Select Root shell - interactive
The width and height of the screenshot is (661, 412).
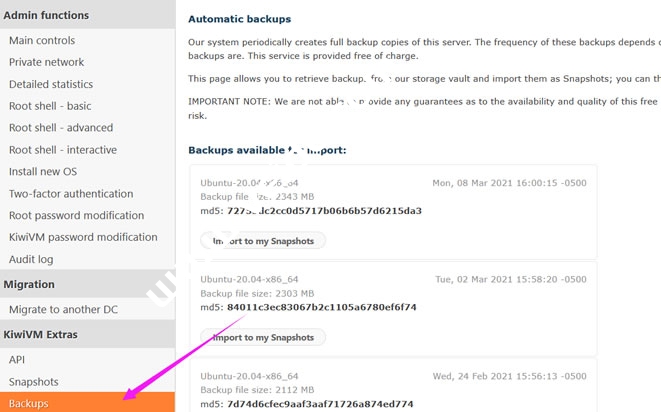point(63,150)
